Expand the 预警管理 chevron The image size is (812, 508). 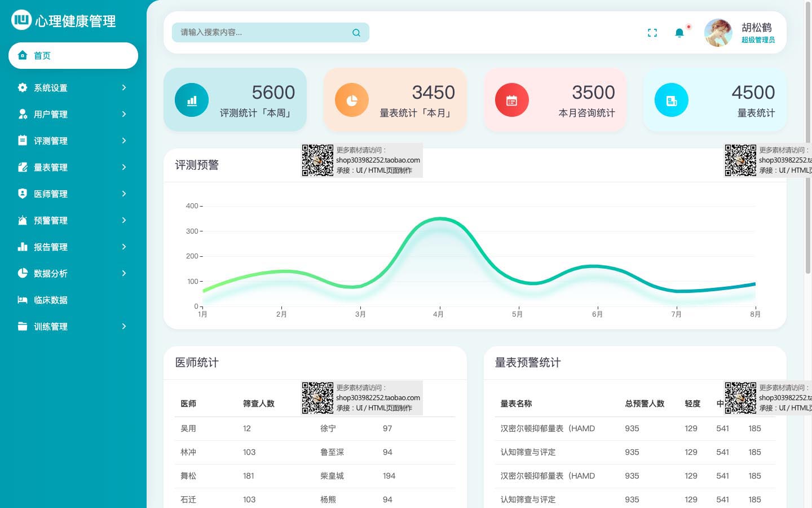pyautogui.click(x=124, y=220)
